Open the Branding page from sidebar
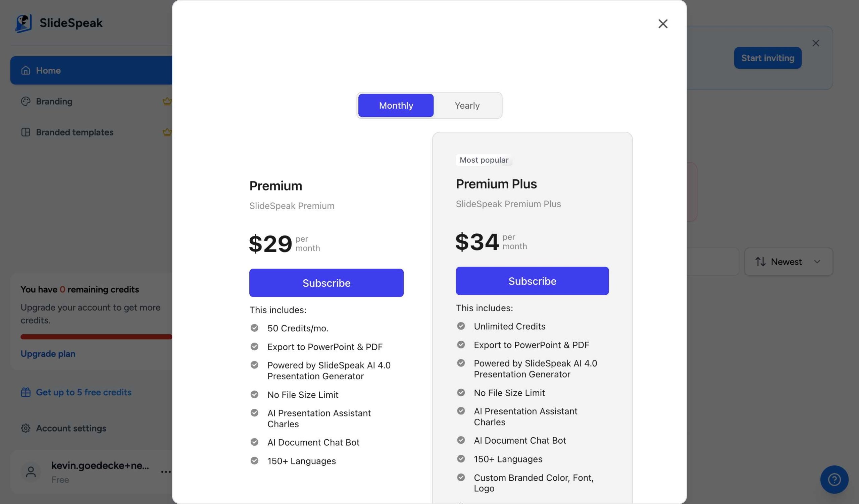The height and width of the screenshot is (504, 859). (54, 101)
